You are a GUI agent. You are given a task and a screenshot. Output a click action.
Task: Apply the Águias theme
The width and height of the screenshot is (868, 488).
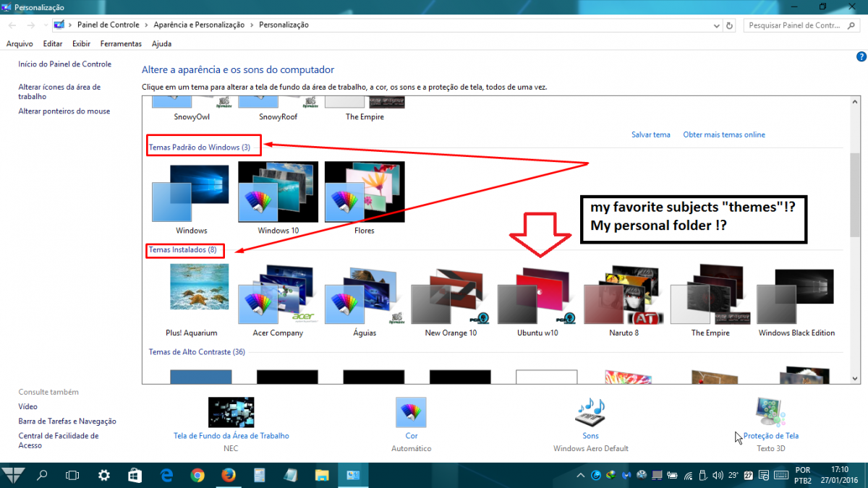pyautogui.click(x=365, y=300)
